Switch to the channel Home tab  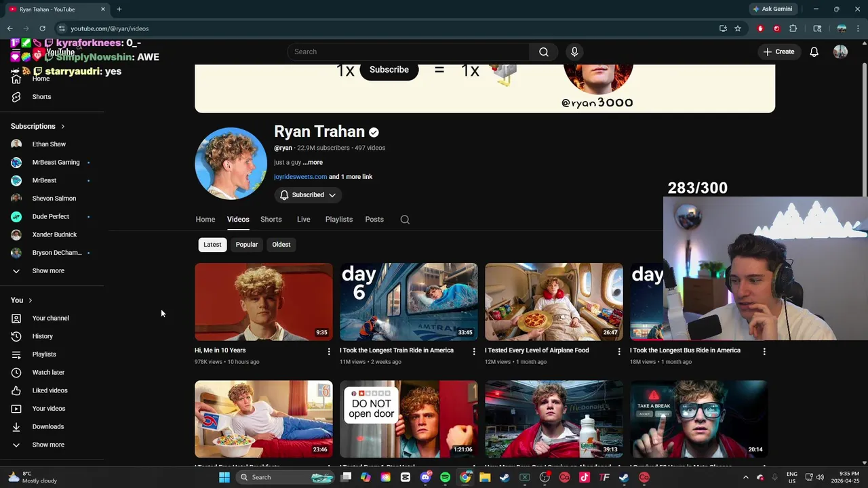pos(205,220)
